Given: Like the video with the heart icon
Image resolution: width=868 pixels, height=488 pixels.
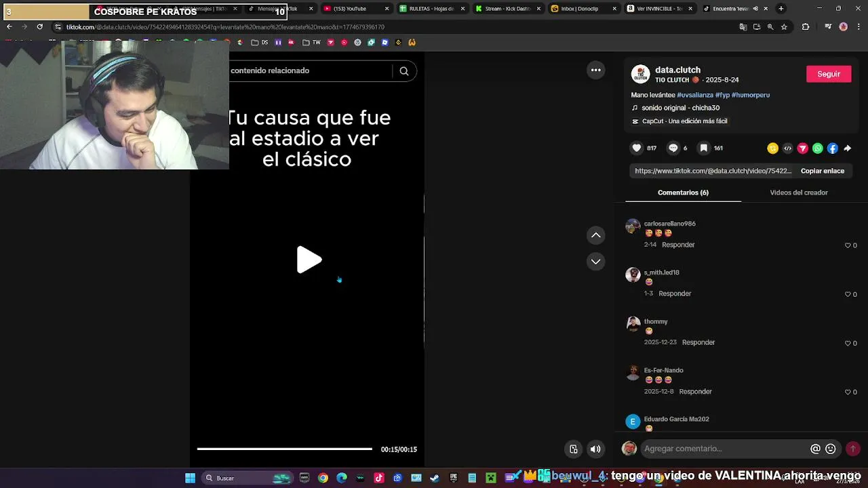Looking at the screenshot, I should pyautogui.click(x=637, y=148).
